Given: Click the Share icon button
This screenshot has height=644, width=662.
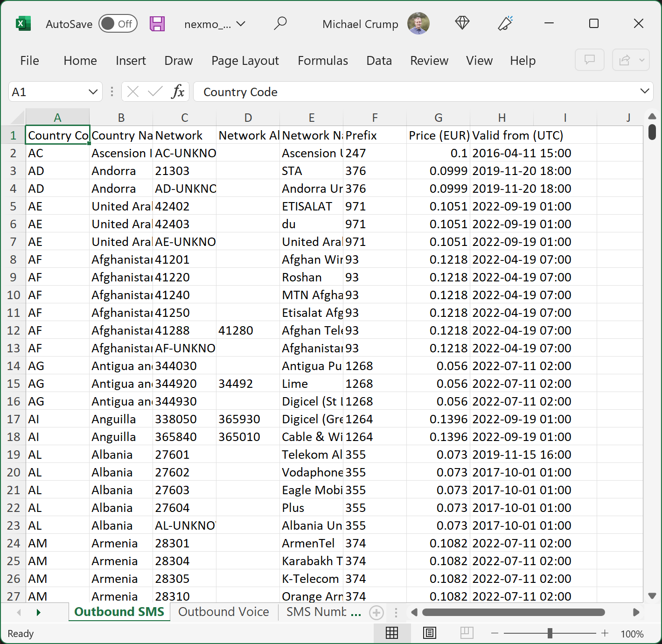Looking at the screenshot, I should [624, 60].
